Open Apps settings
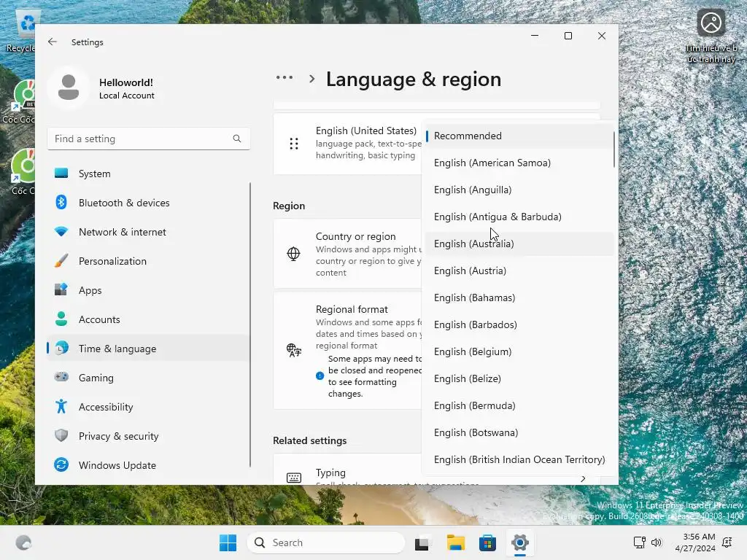747x560 pixels. (x=148, y=290)
